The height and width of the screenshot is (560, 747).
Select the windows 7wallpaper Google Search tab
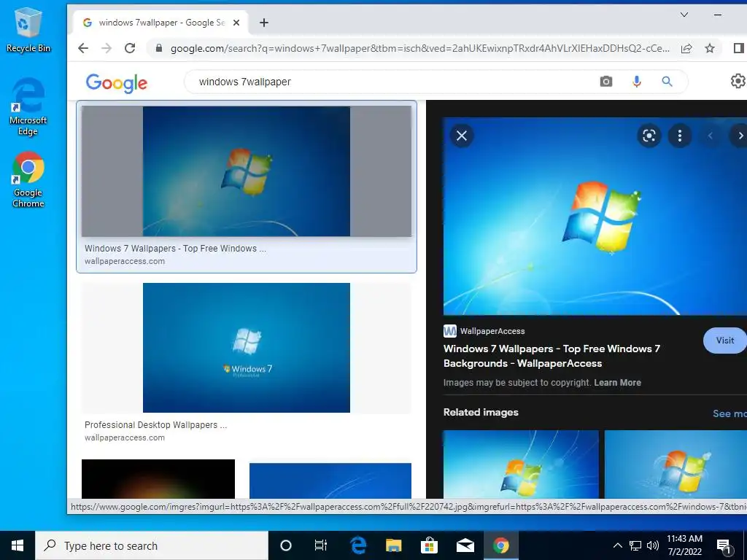(161, 23)
